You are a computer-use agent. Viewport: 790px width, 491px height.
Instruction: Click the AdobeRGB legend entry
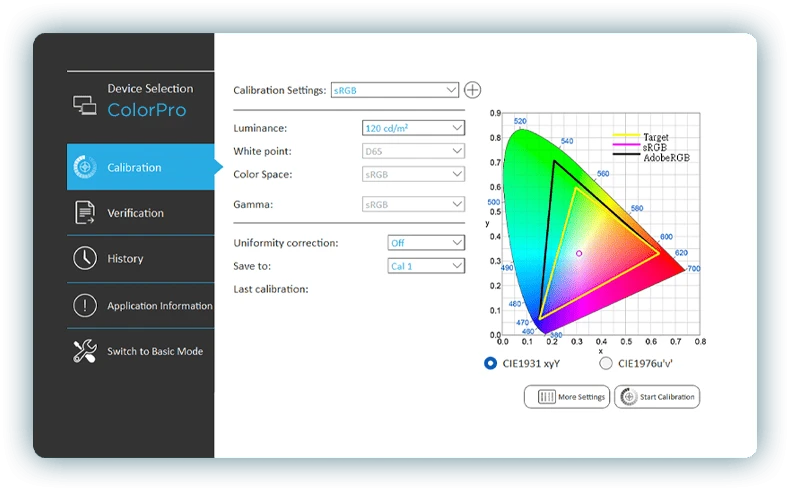(x=651, y=158)
